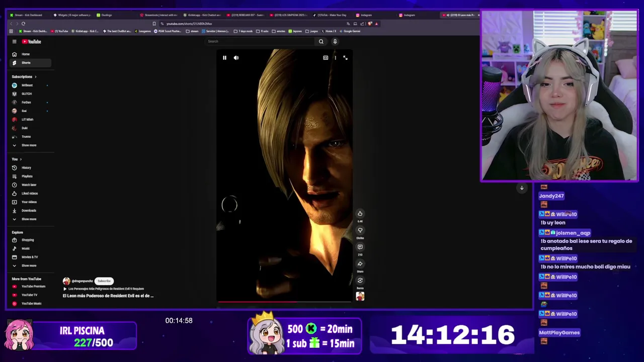Open the sound thumbnail below Remix
Viewport: 644px width, 362px height.
pyautogui.click(x=360, y=297)
